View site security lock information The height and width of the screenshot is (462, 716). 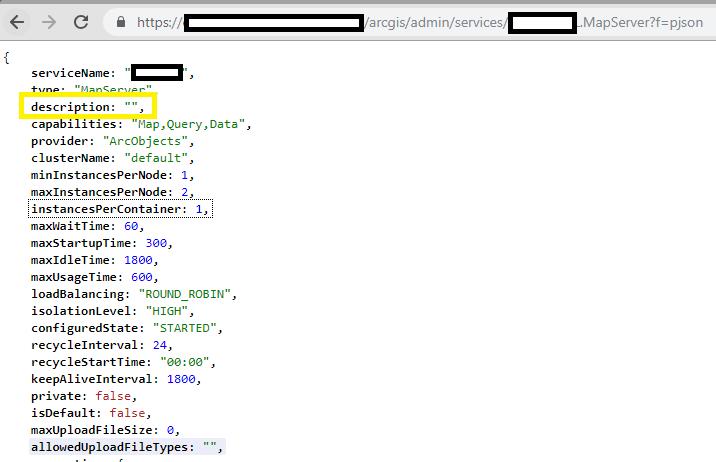point(121,22)
